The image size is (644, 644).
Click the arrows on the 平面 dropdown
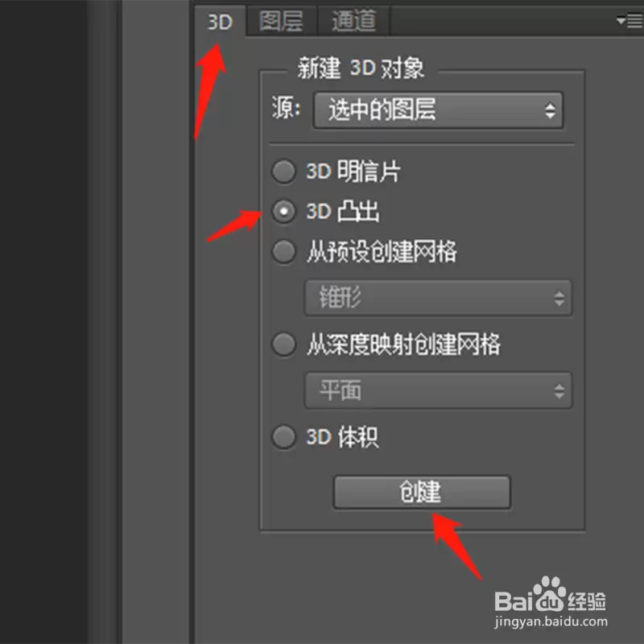point(559,391)
